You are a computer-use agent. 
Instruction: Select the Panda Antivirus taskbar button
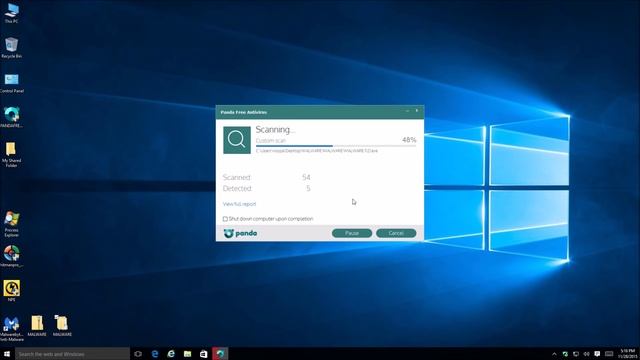click(x=220, y=354)
